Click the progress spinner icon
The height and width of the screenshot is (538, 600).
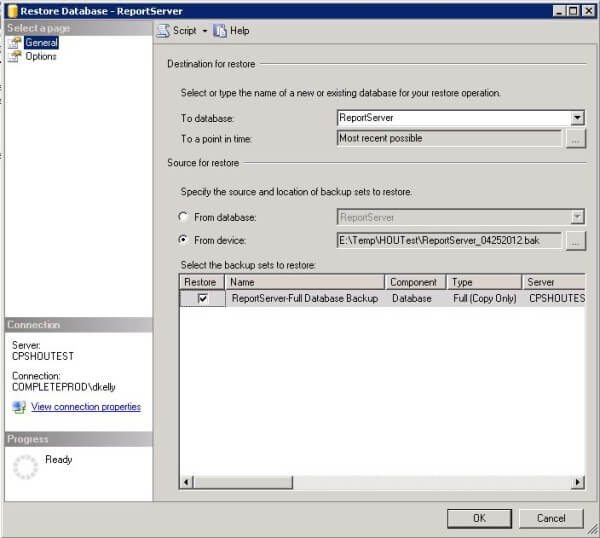25,467
